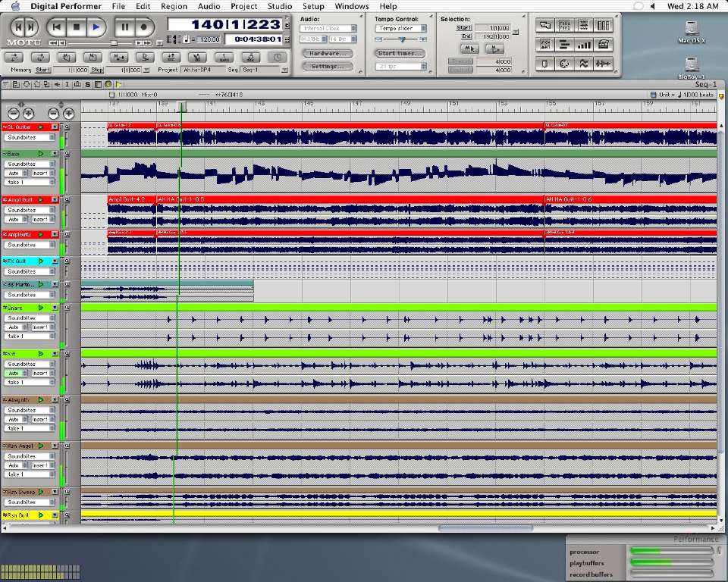728x582 pixels.
Task: Toggle the Overdub record mode button
Action: click(x=145, y=58)
